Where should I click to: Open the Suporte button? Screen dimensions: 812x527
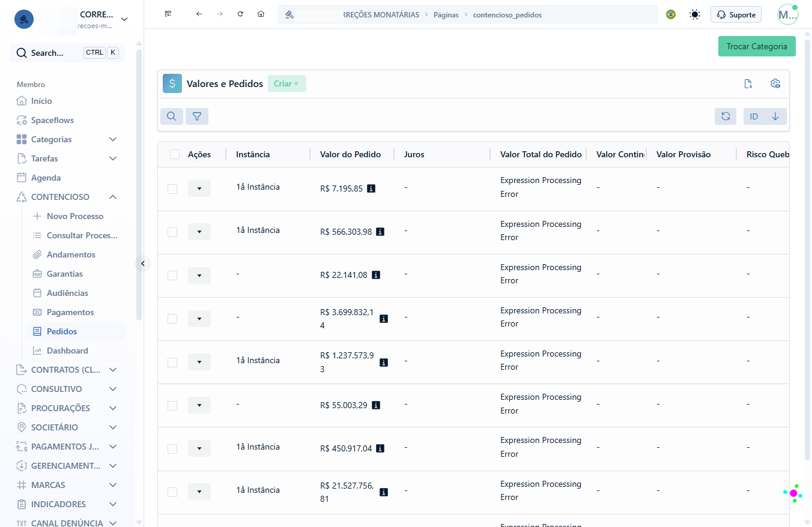[736, 14]
